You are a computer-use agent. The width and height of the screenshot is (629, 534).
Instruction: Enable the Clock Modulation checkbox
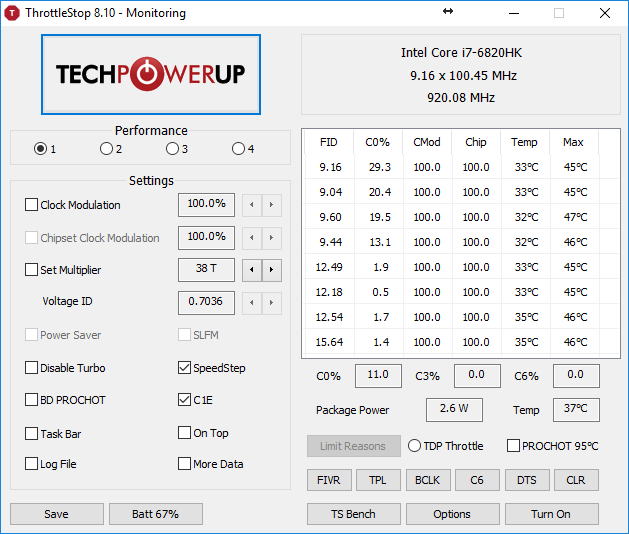point(31,205)
